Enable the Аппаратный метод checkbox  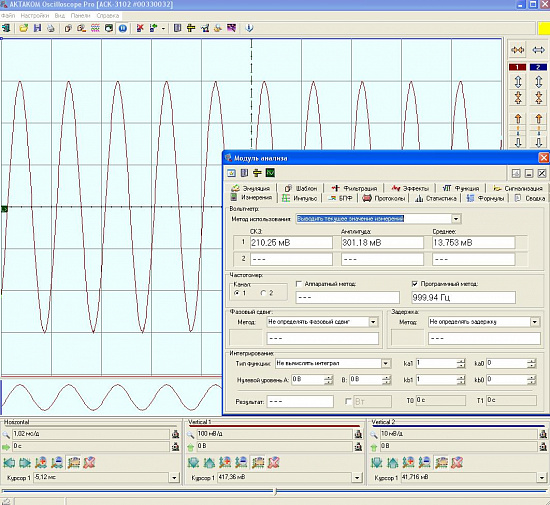[x=299, y=284]
